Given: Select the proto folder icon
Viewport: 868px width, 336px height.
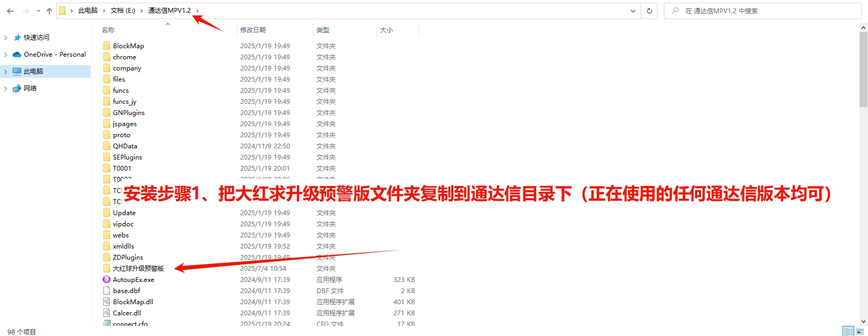Looking at the screenshot, I should click(107, 135).
